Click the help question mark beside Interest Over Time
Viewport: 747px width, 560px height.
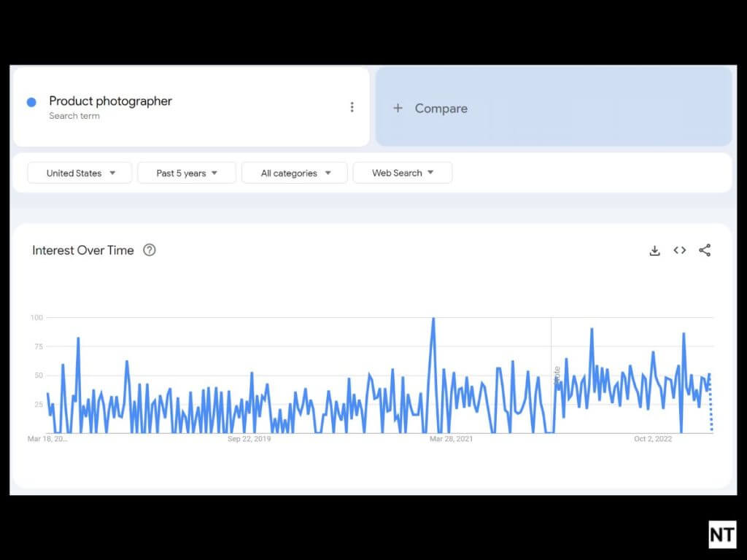click(x=150, y=250)
